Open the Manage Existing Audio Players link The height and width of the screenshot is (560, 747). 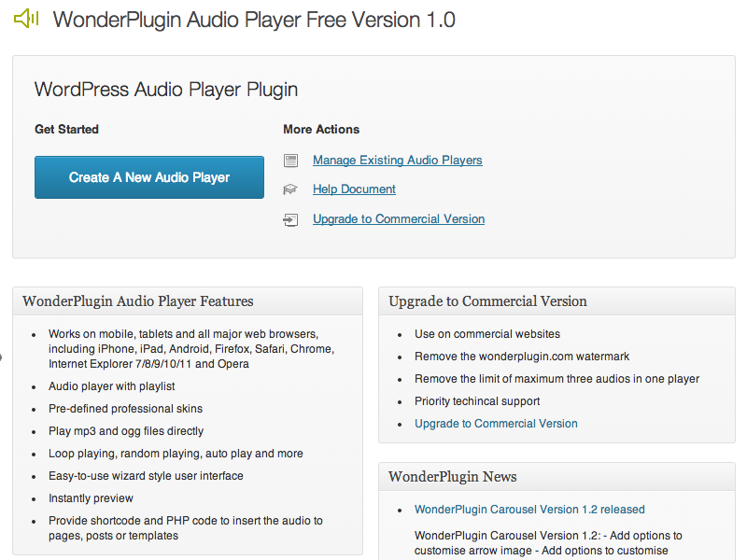pos(397,161)
